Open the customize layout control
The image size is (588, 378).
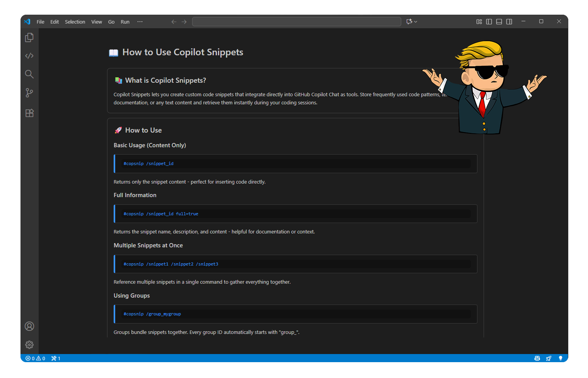pyautogui.click(x=479, y=21)
